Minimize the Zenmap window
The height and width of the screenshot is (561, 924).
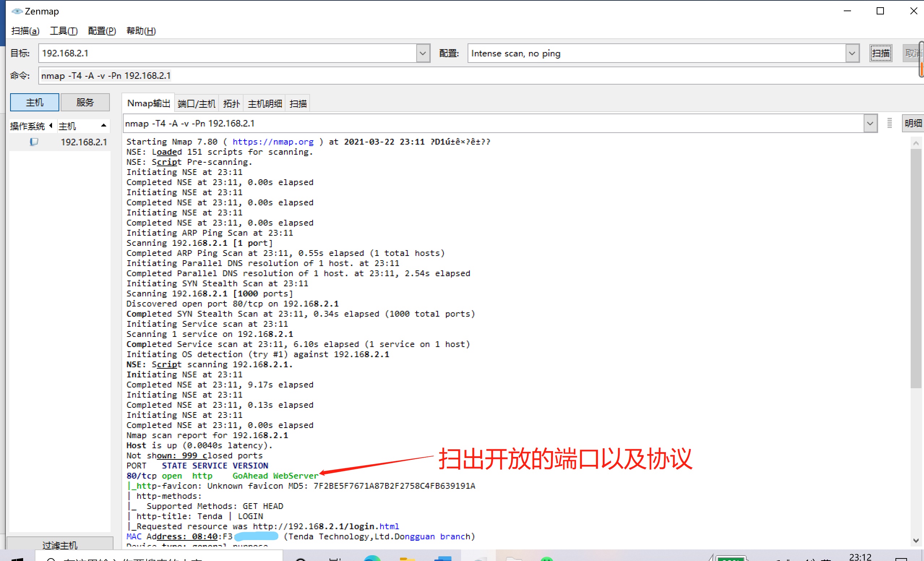(x=847, y=11)
